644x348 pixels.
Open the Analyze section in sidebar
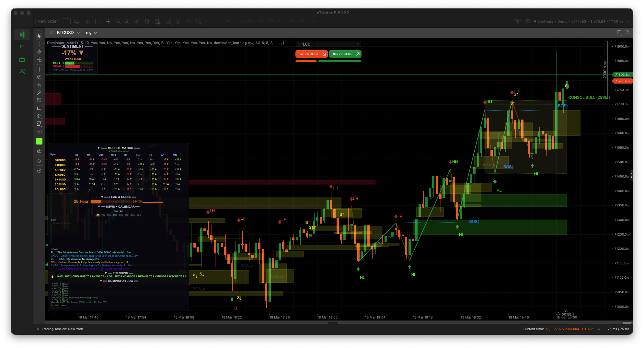[22, 72]
